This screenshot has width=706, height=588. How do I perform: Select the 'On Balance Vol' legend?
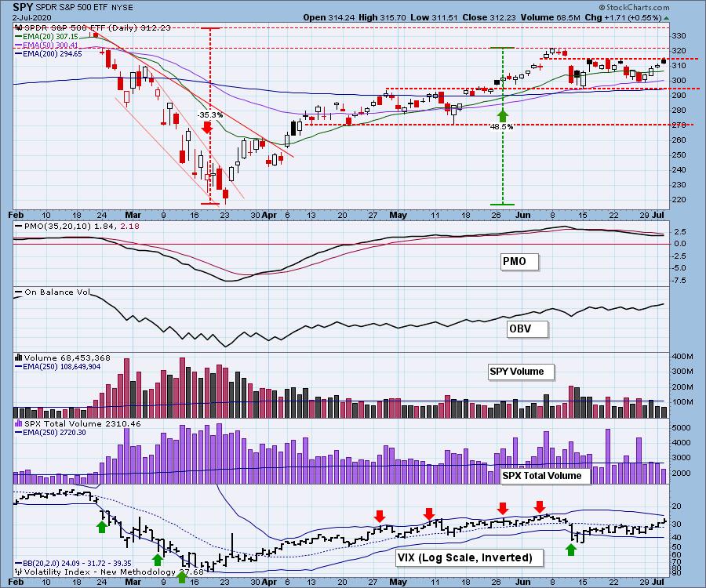(x=57, y=292)
